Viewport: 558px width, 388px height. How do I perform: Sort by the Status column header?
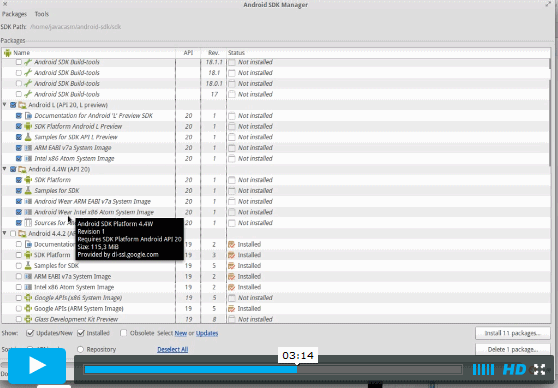click(388, 53)
